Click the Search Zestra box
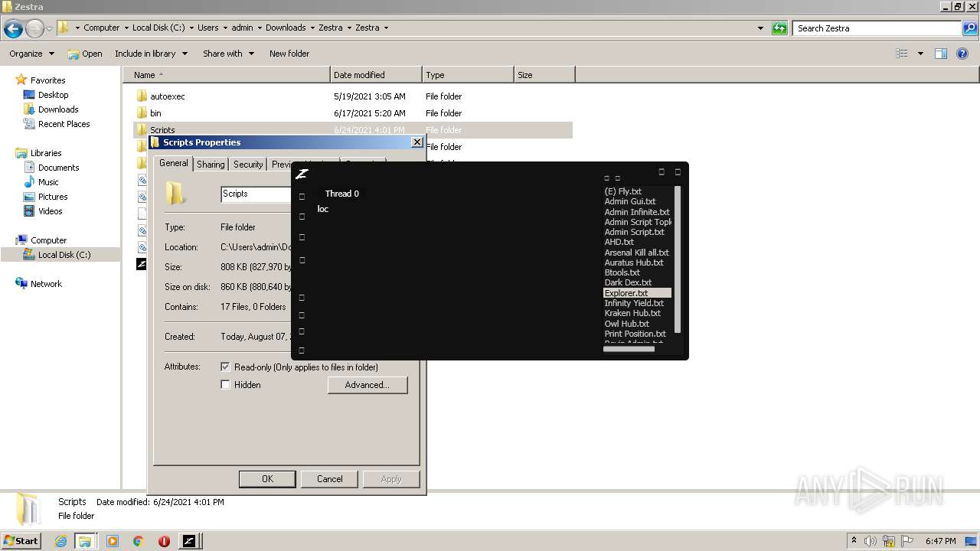Image resolution: width=980 pixels, height=551 pixels. pos(877,28)
